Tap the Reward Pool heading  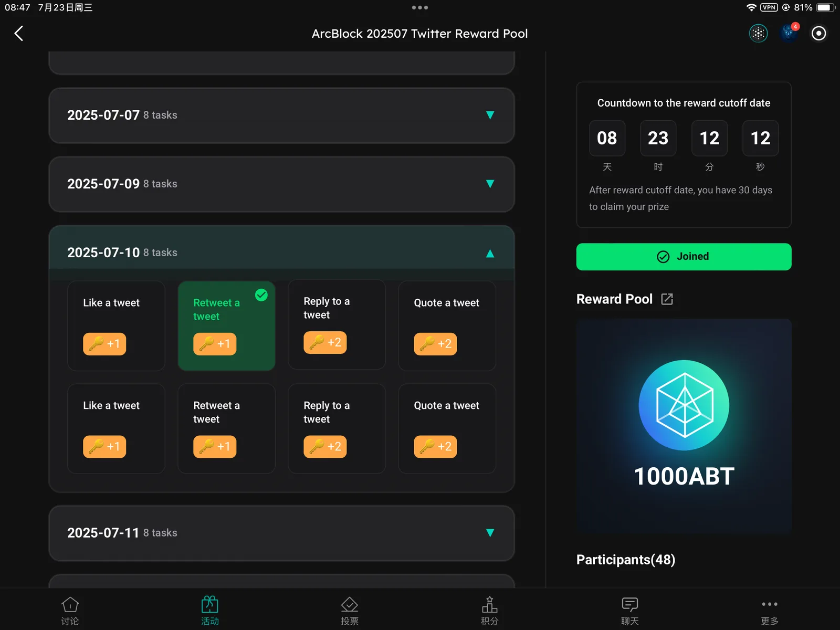pos(614,299)
